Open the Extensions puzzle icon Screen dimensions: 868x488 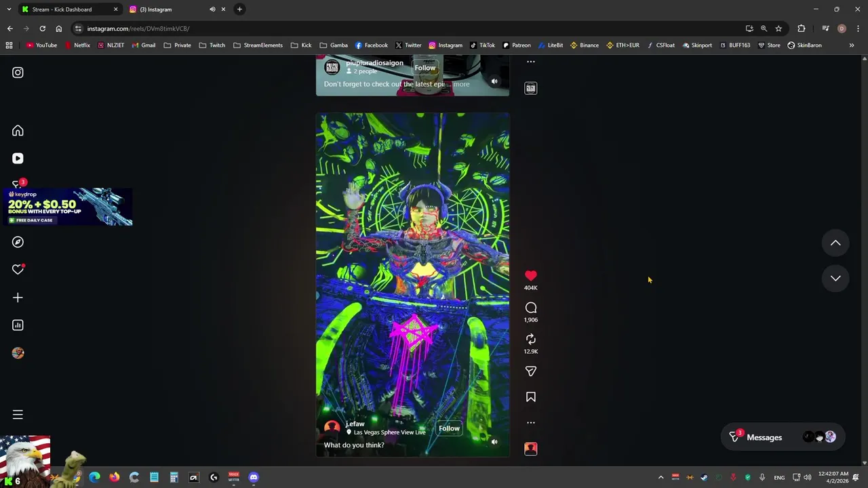point(802,28)
